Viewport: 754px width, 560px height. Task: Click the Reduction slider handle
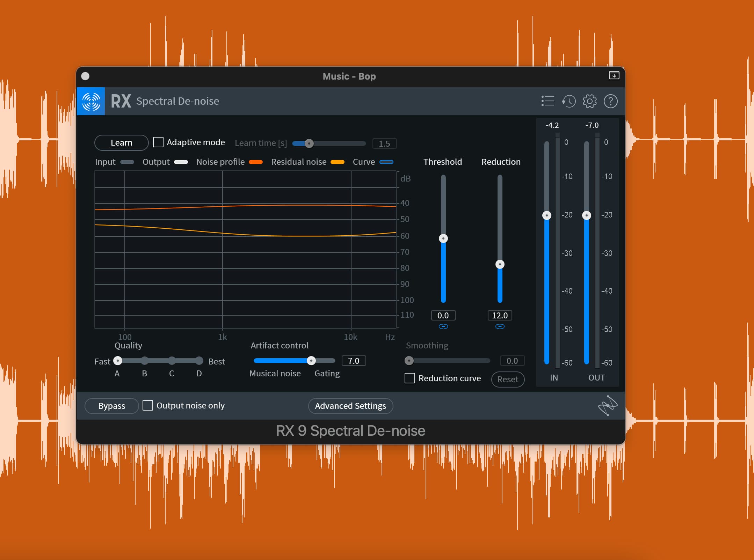500,264
